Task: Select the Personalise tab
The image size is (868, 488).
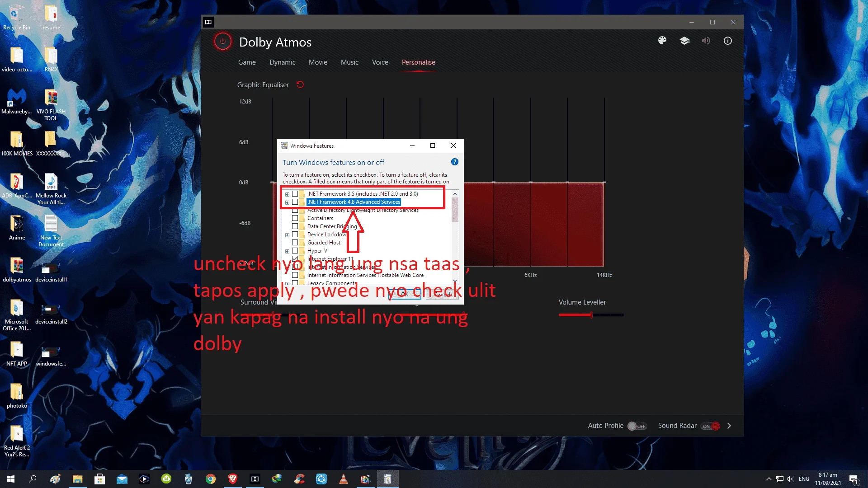Action: (x=418, y=62)
